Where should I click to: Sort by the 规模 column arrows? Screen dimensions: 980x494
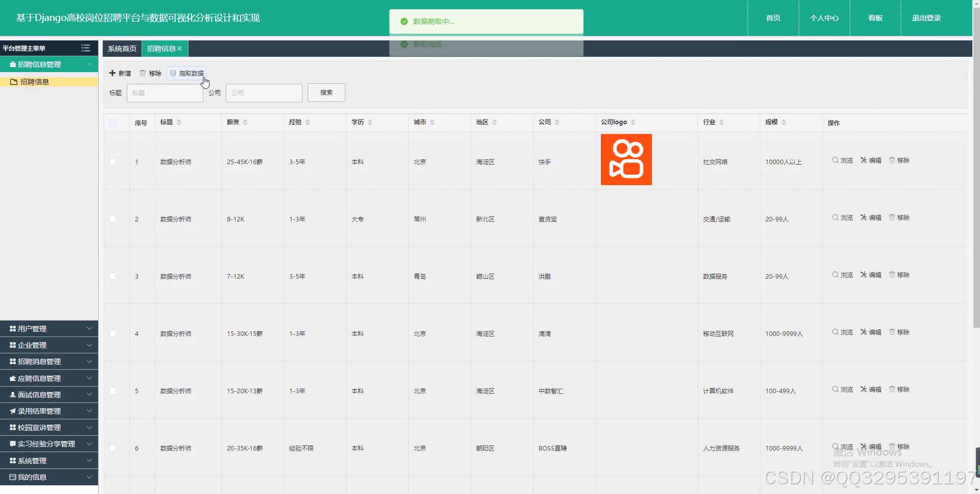pos(784,122)
